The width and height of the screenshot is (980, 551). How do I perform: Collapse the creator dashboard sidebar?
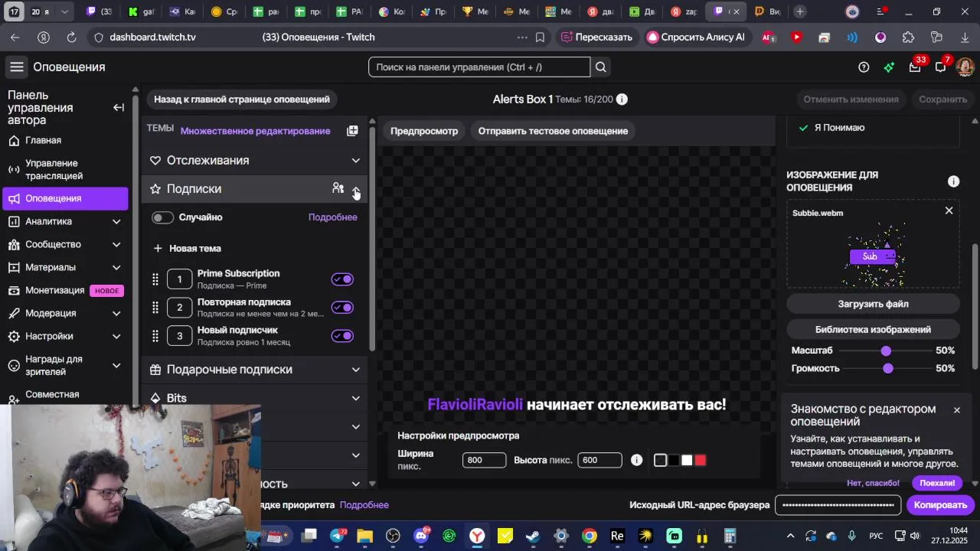(x=119, y=108)
